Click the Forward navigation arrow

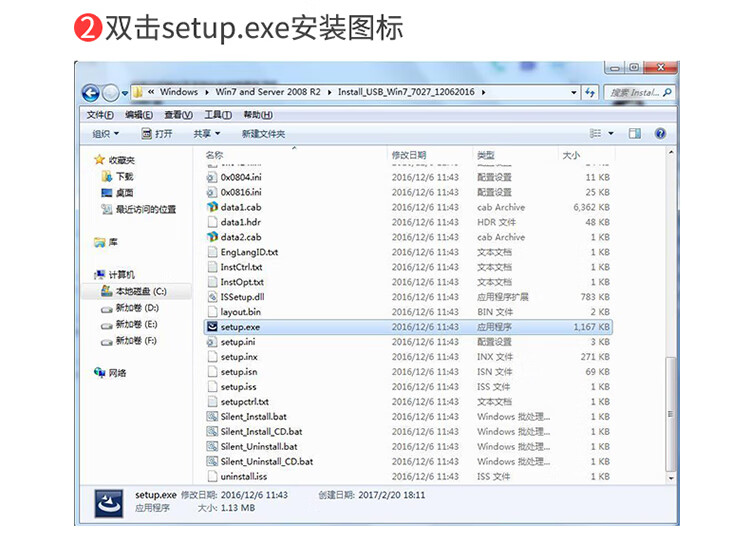[x=110, y=92]
